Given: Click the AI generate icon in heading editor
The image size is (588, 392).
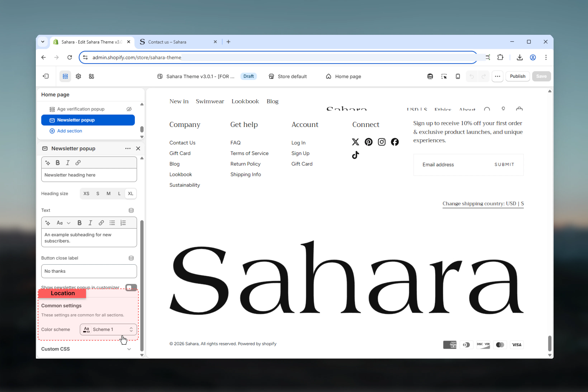Looking at the screenshot, I should tap(48, 163).
